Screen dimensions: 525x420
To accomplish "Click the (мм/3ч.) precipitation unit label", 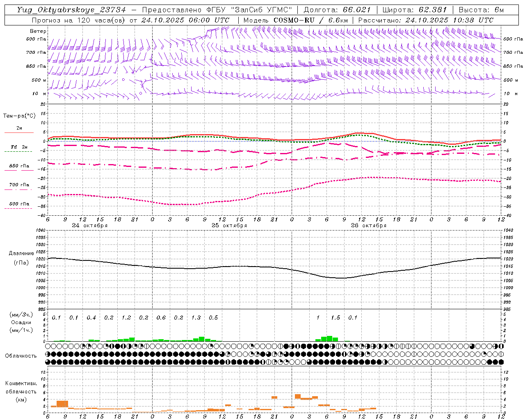I will [21, 315].
